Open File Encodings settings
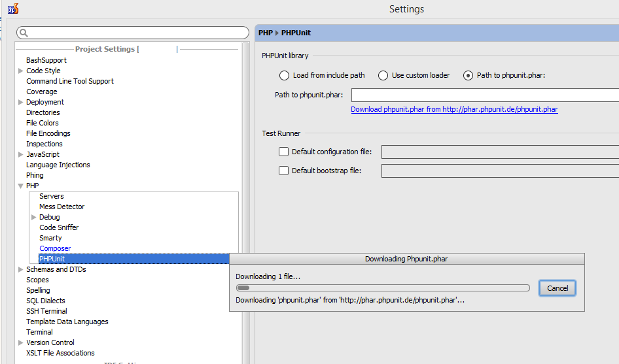619x364 pixels. [48, 133]
